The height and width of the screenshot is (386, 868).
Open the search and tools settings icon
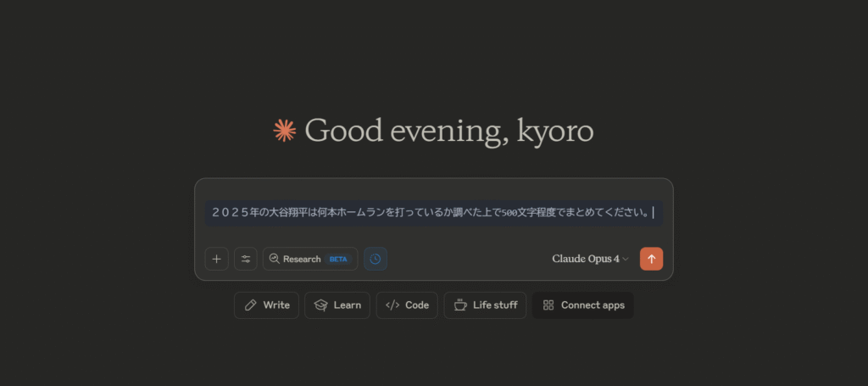click(x=246, y=259)
